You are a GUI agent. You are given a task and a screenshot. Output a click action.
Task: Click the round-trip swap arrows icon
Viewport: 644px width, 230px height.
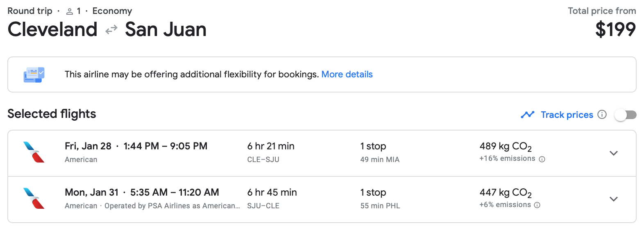tap(111, 30)
